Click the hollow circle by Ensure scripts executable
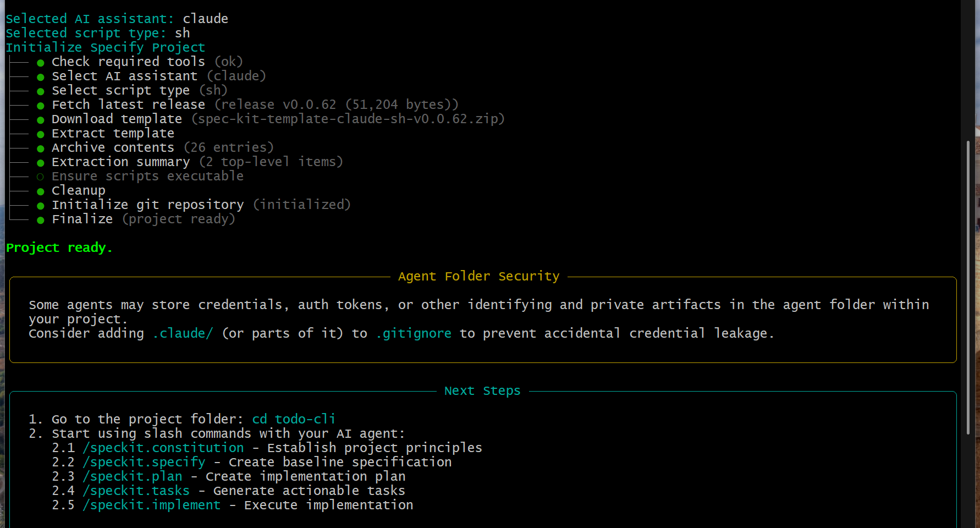Image resolution: width=980 pixels, height=528 pixels. click(x=40, y=177)
